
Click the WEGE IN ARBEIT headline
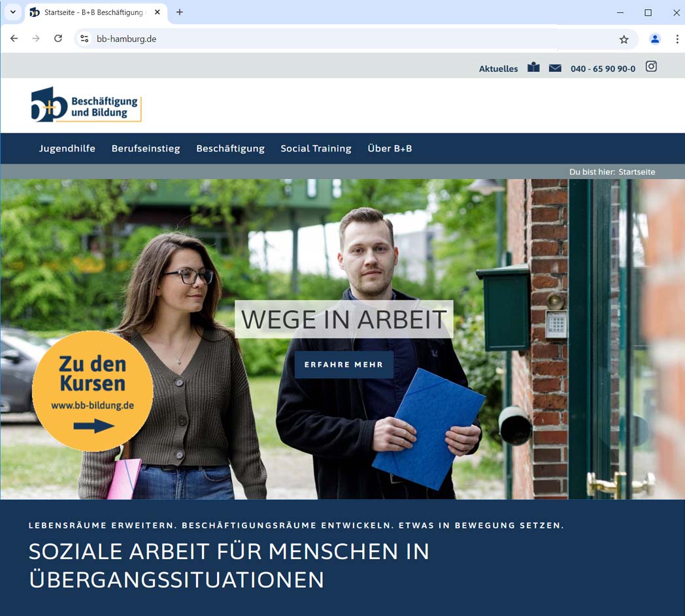(344, 319)
